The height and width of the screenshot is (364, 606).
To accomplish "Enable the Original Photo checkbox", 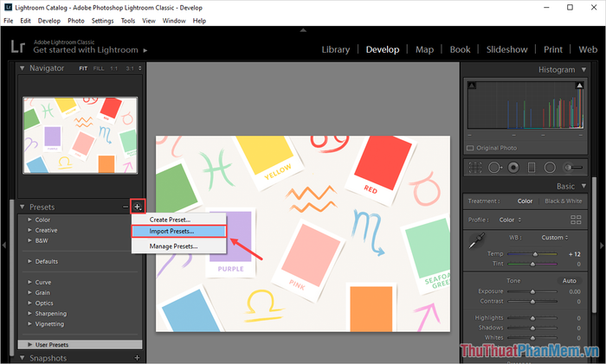I will click(470, 149).
